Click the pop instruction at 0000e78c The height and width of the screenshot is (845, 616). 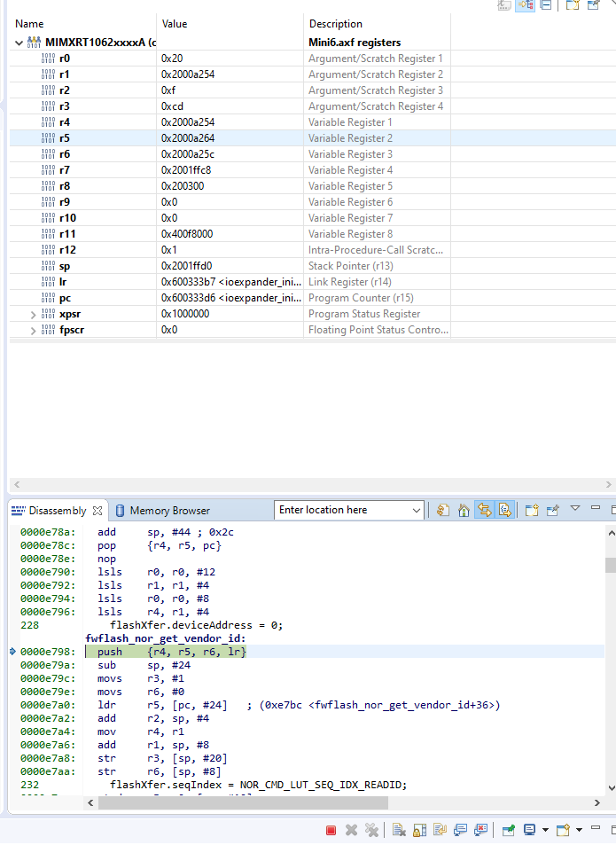[160, 545]
